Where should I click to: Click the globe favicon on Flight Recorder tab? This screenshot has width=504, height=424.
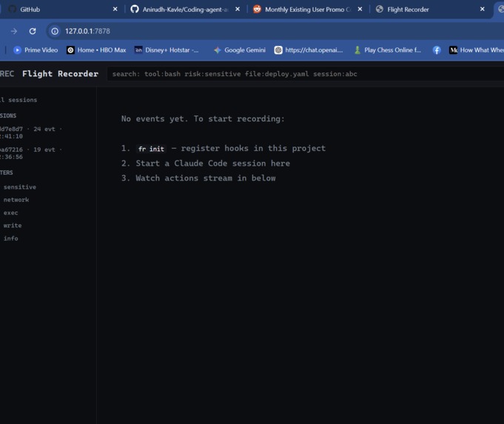click(379, 9)
